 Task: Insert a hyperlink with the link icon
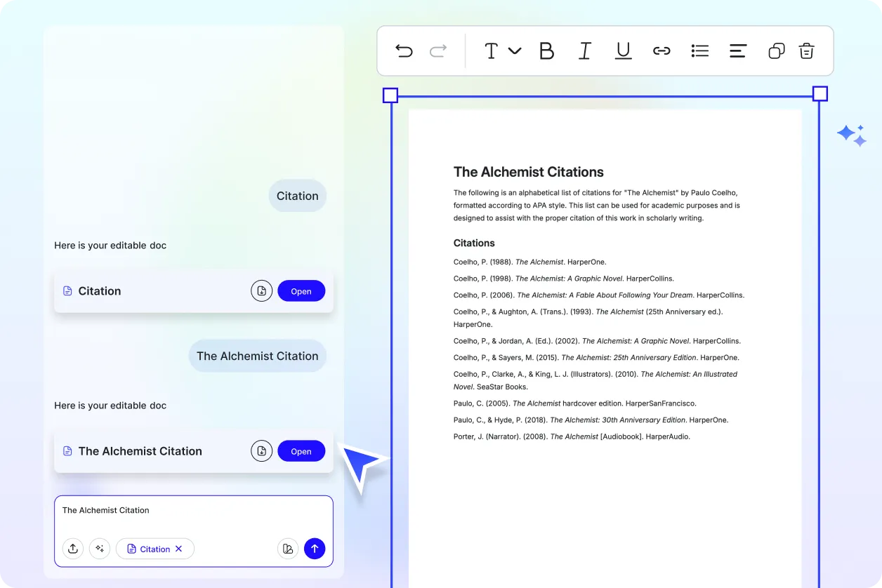[x=661, y=51]
